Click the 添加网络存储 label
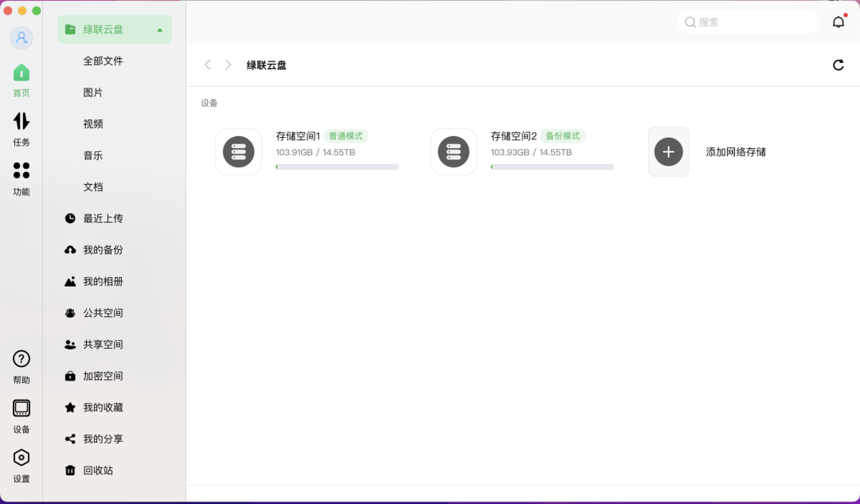The width and height of the screenshot is (860, 504). click(x=736, y=152)
